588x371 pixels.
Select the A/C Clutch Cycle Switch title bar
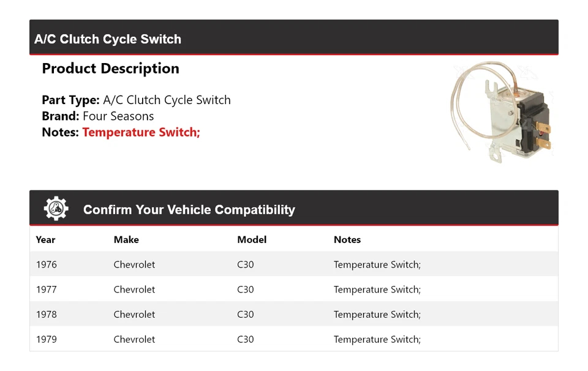click(108, 39)
